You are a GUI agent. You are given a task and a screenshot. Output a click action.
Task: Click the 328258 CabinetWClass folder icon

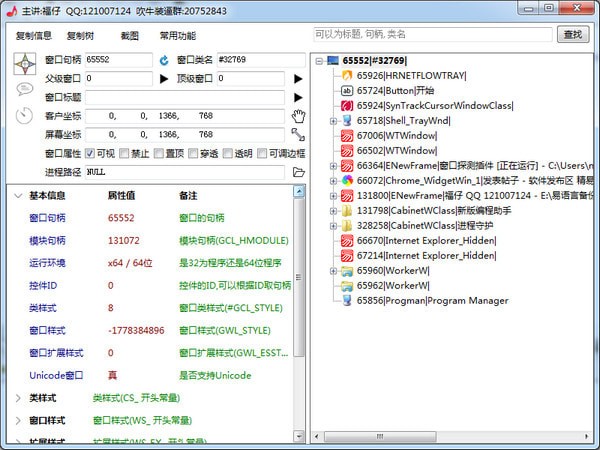[x=347, y=226]
